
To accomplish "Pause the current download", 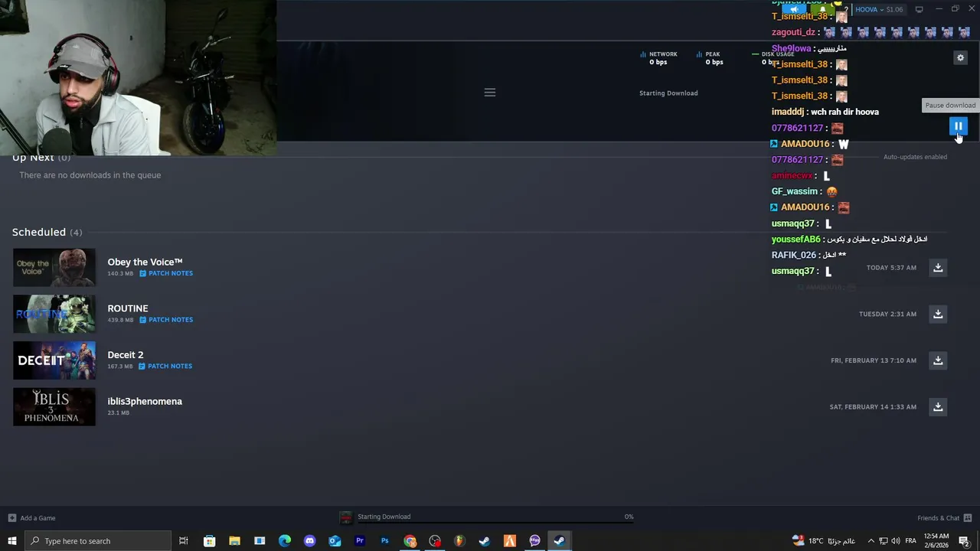I will pos(958,126).
